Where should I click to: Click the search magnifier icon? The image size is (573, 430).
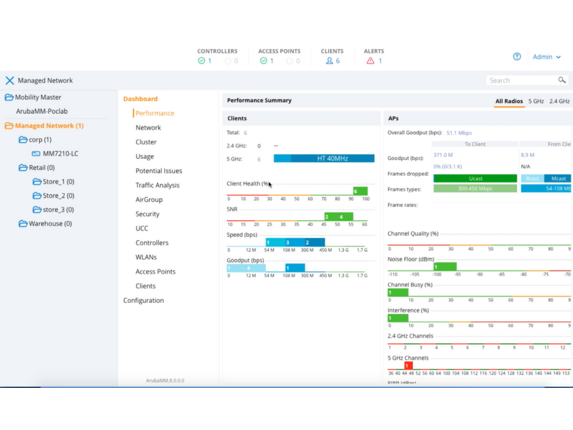pos(562,80)
